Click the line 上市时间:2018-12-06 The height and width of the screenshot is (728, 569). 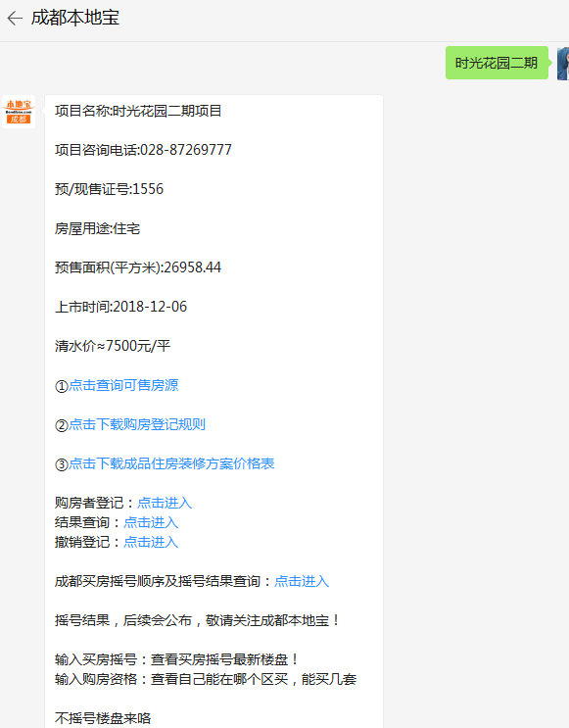pos(120,307)
